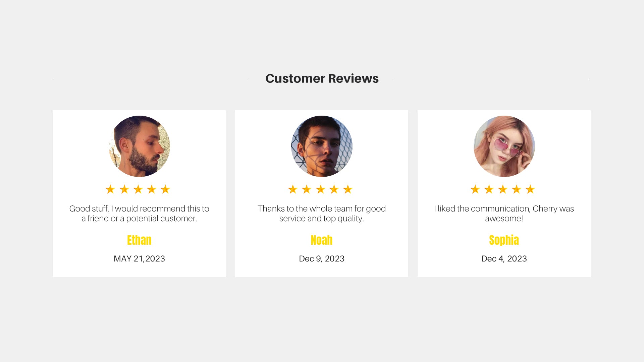644x362 pixels.
Task: Click the third star in Noah's rating
Action: pyautogui.click(x=320, y=190)
